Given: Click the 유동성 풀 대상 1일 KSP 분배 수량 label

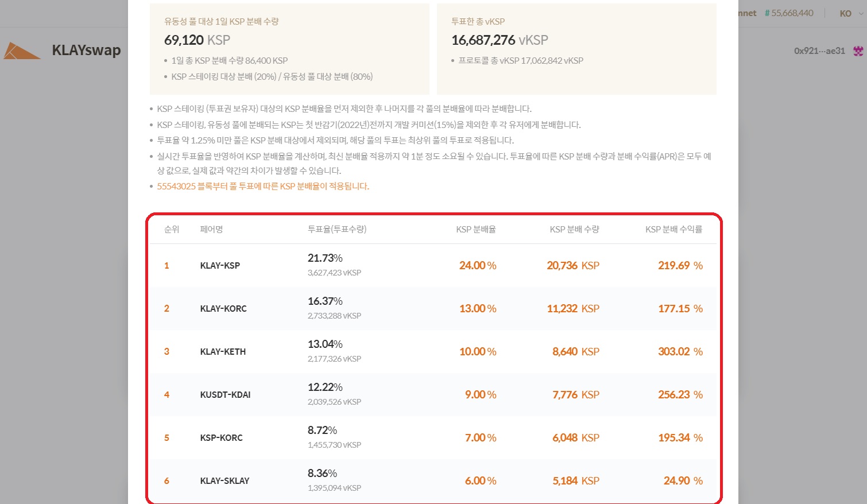Looking at the screenshot, I should point(222,21).
